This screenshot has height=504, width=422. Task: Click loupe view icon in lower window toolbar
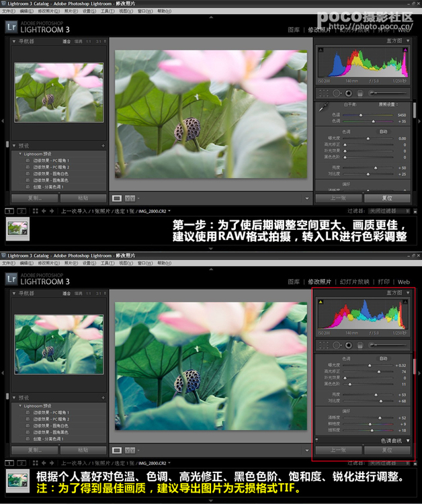point(117,450)
